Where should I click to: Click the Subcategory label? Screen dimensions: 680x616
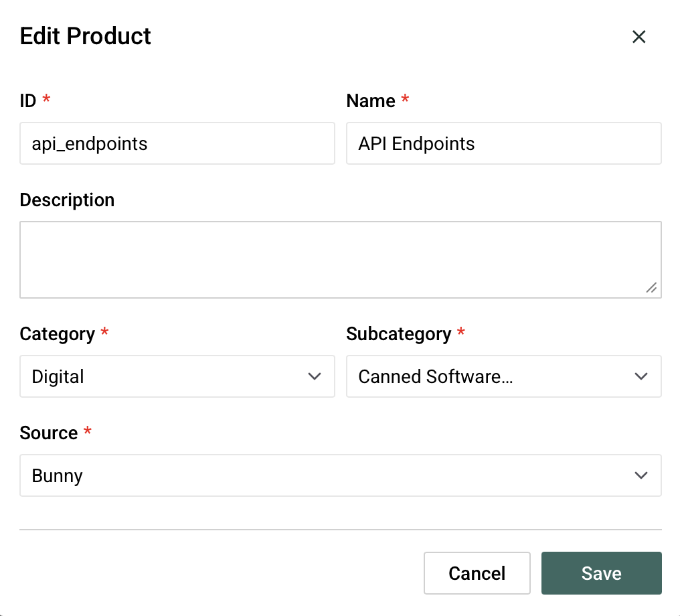[398, 334]
